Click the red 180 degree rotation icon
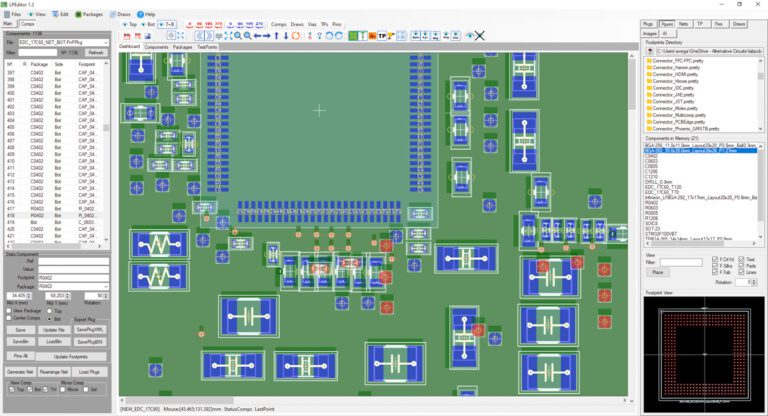768x416 pixels. [x=209, y=24]
